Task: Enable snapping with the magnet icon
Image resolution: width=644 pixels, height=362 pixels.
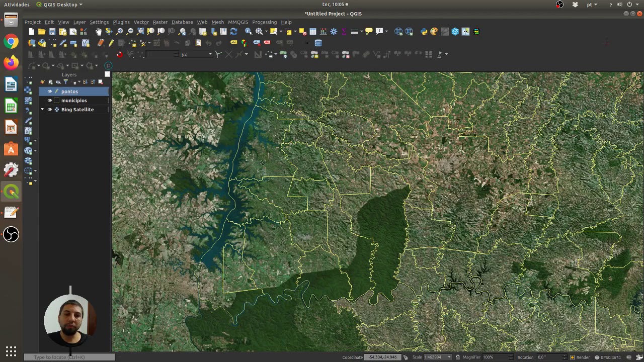Action: (x=120, y=54)
